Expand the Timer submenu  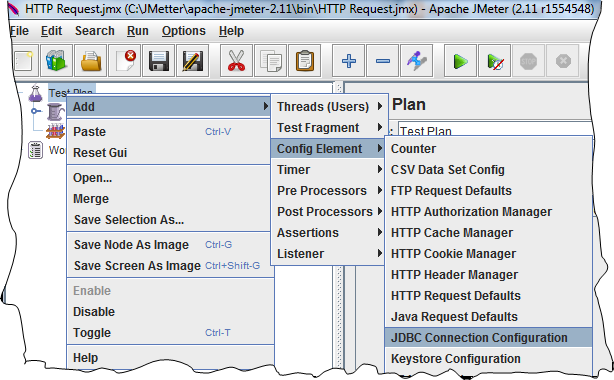click(x=328, y=170)
